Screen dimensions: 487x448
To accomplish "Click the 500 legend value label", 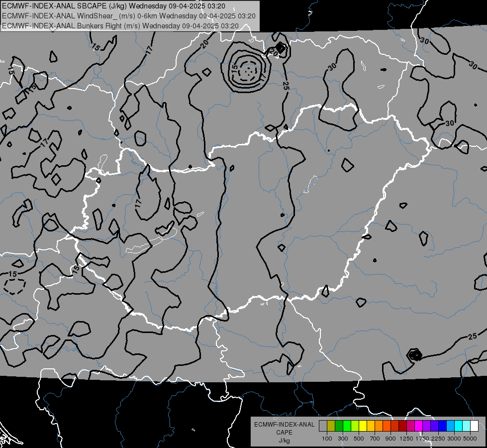I will point(359,439).
